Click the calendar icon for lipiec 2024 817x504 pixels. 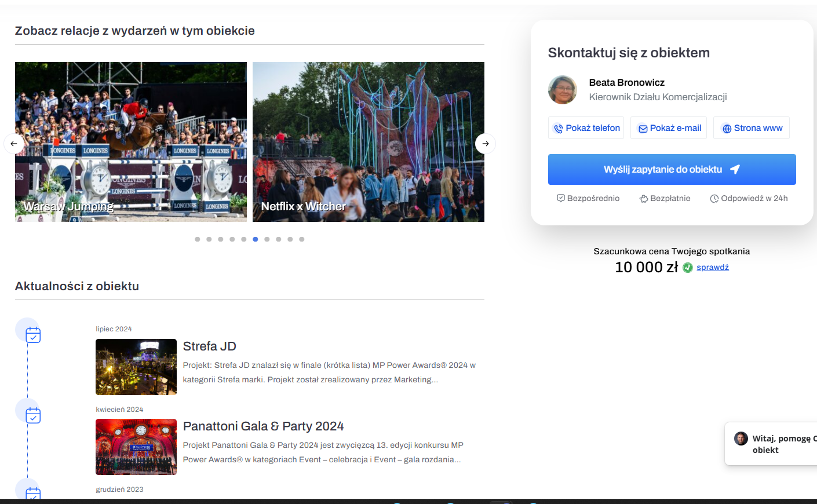pos(33,335)
